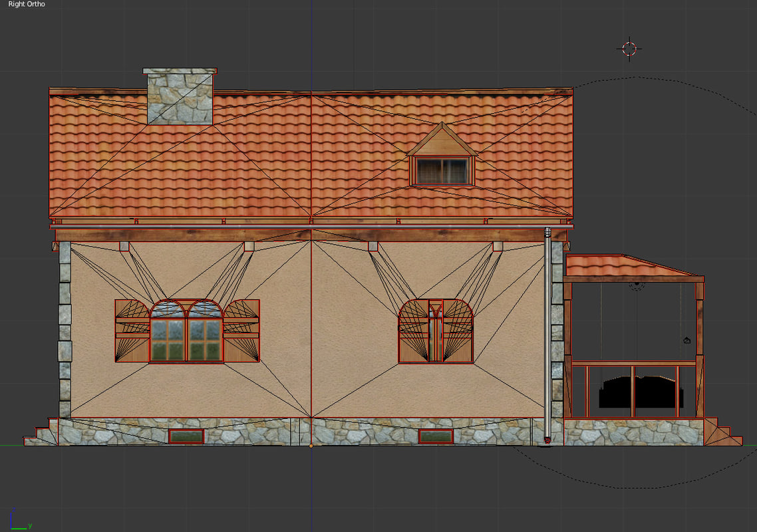The image size is (757, 532).
Task: Click the horizontal wooden porch railing
Action: pos(633,363)
